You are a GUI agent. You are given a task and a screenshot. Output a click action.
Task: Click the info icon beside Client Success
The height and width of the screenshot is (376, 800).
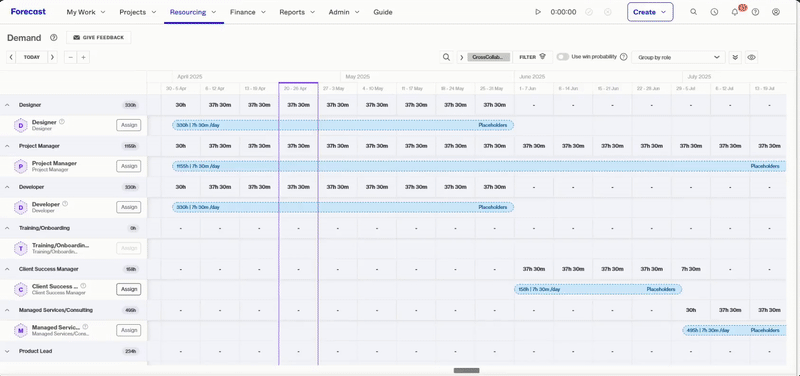click(x=83, y=286)
